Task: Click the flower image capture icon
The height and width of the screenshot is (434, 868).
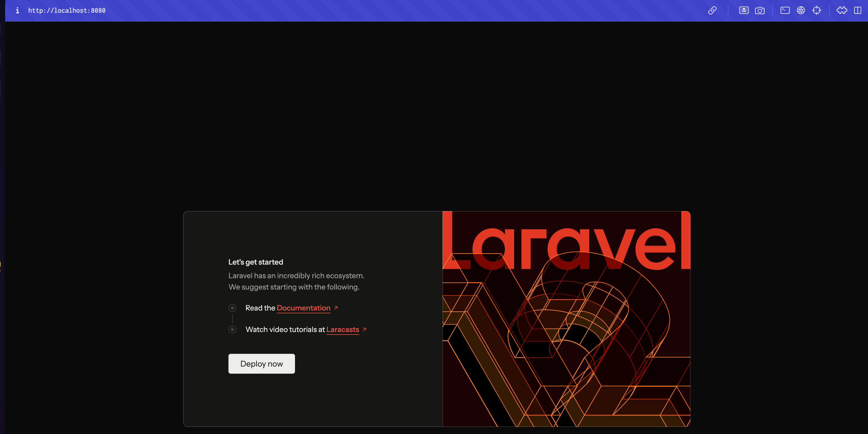Action: click(744, 10)
